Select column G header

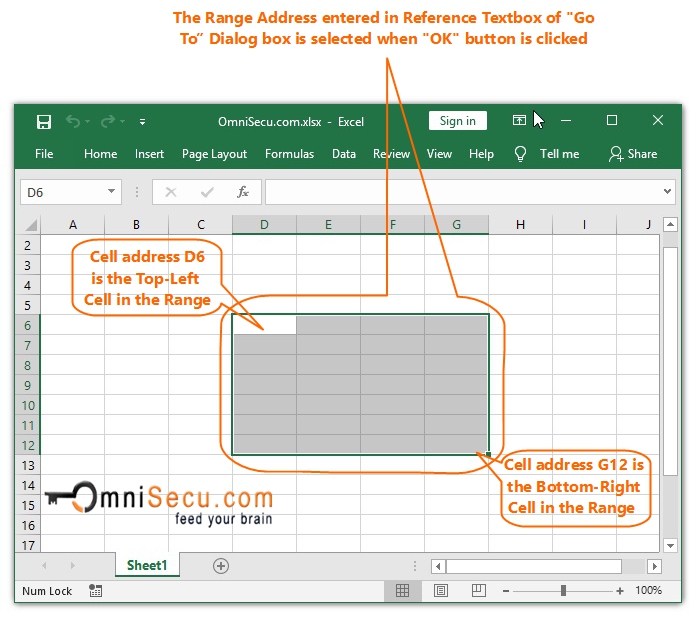click(456, 225)
